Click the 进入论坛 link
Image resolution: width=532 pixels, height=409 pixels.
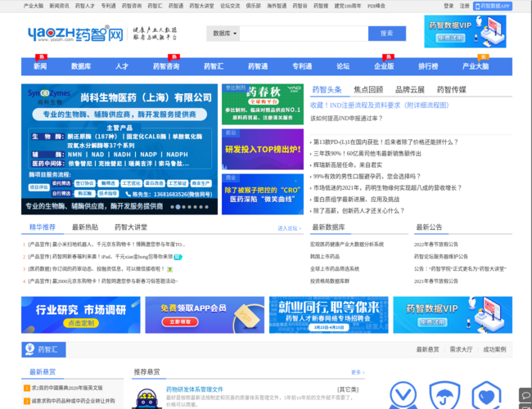(x=290, y=228)
